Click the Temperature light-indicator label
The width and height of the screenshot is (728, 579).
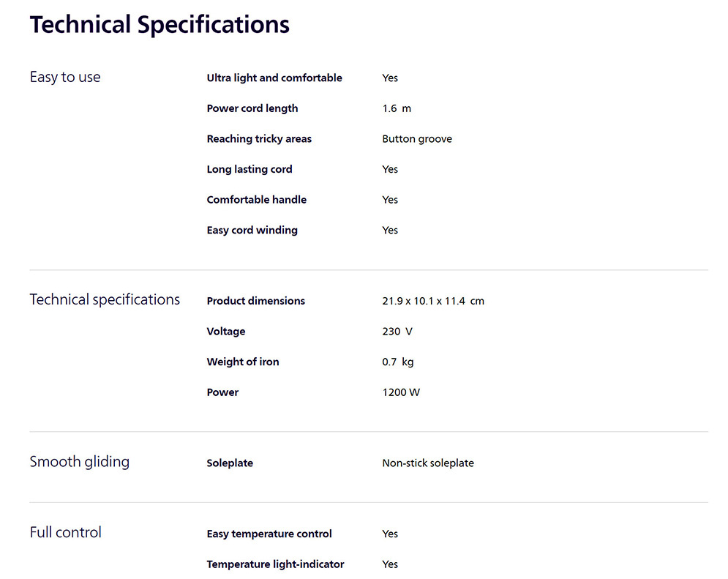click(275, 564)
